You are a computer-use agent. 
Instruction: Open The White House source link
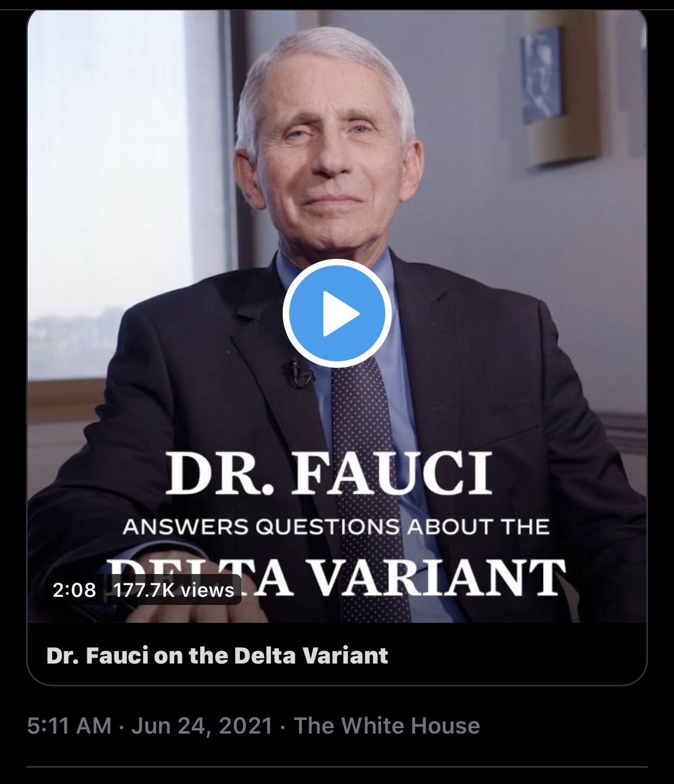click(387, 725)
